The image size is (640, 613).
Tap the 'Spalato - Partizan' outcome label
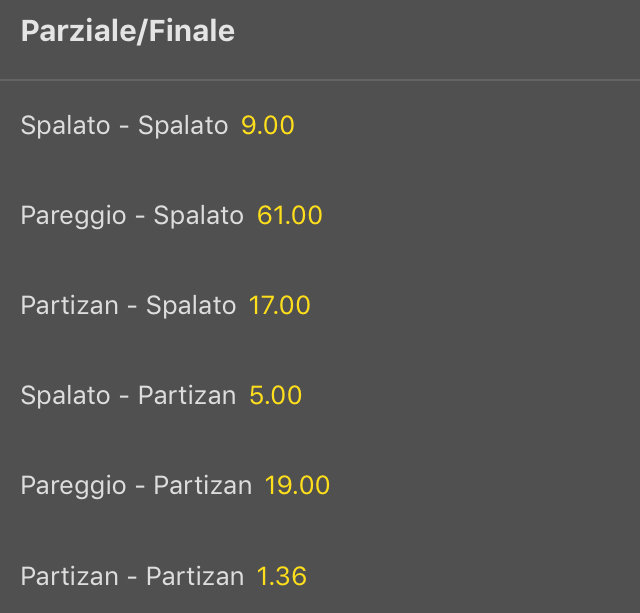128,396
